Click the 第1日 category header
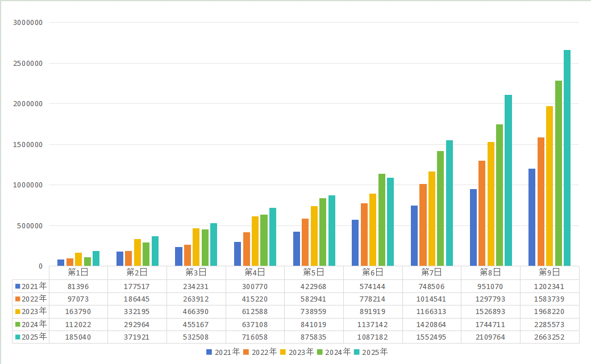This screenshot has height=364, width=591. tap(78, 273)
